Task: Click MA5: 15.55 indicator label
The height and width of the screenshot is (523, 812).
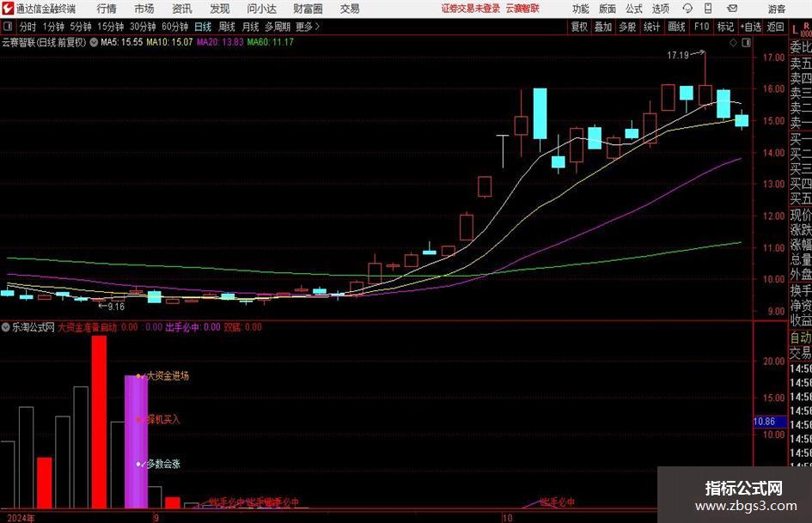Action: pyautogui.click(x=121, y=42)
